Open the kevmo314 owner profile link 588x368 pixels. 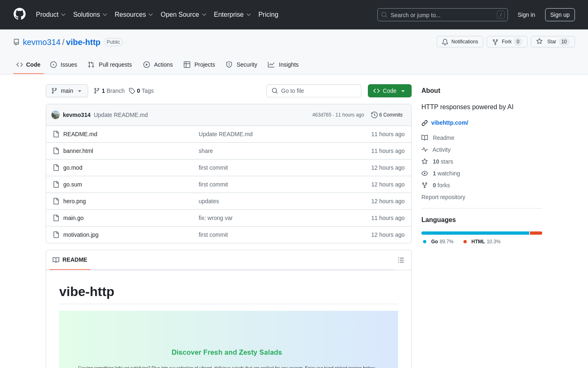pos(42,42)
